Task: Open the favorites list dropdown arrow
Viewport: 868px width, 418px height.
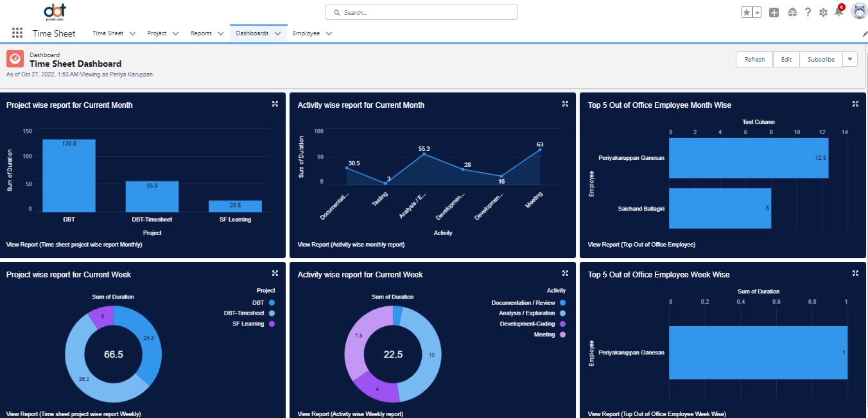Action: click(757, 13)
